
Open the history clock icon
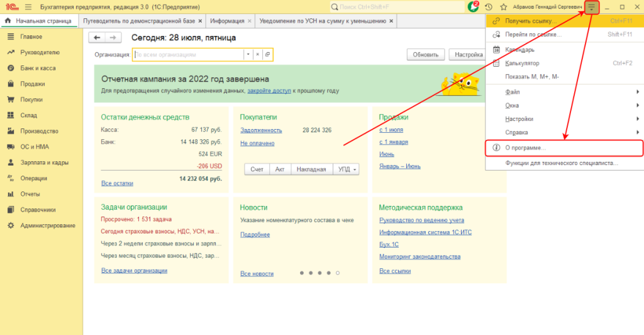coord(488,7)
